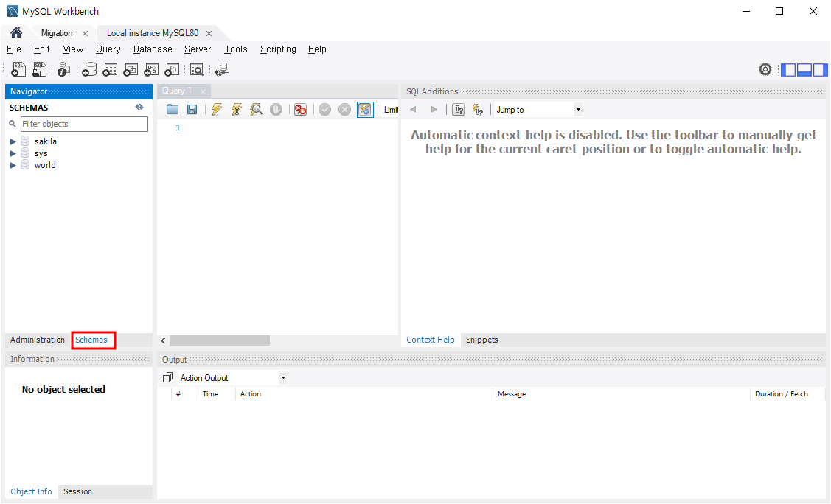Open the Tools menu
The image size is (831, 504).
(236, 49)
